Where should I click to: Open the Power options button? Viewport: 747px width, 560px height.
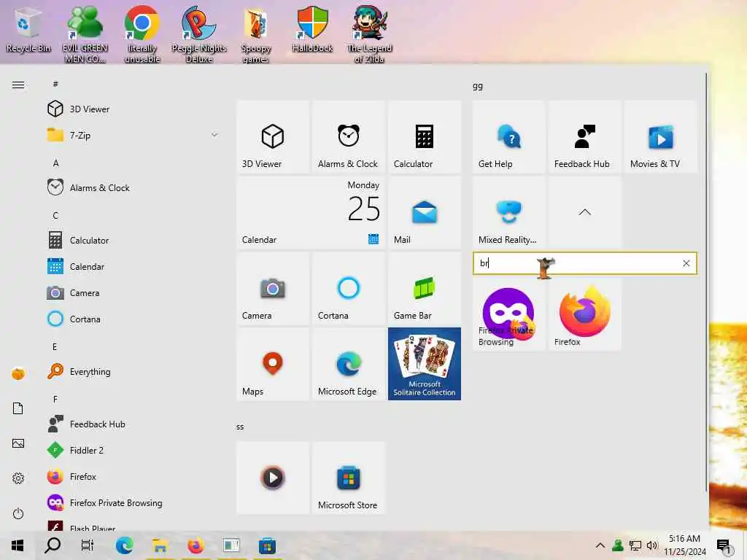[18, 513]
